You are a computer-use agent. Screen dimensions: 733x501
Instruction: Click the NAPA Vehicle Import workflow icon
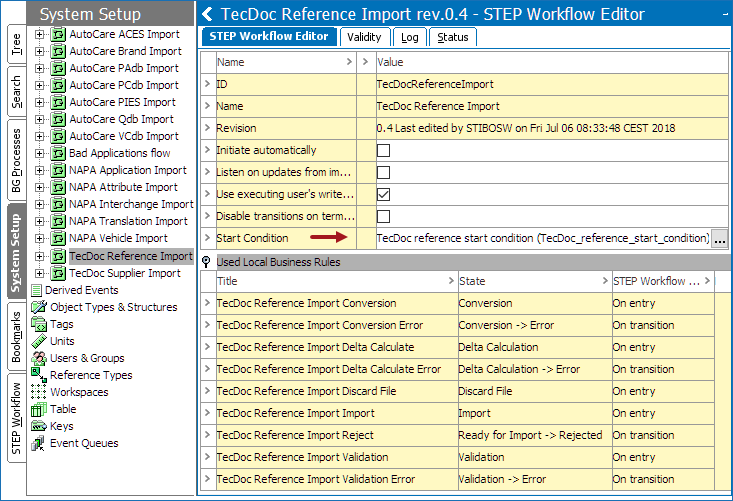58,238
